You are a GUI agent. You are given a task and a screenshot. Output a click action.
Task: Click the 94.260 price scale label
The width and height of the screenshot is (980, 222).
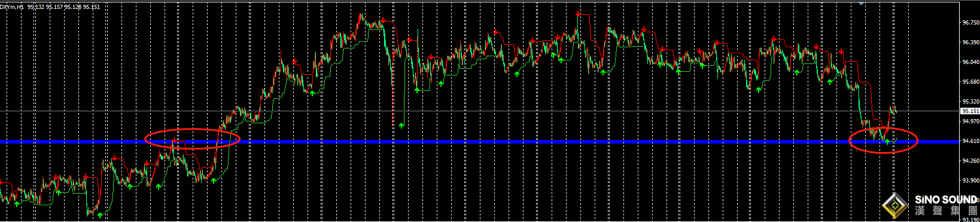[x=970, y=161]
